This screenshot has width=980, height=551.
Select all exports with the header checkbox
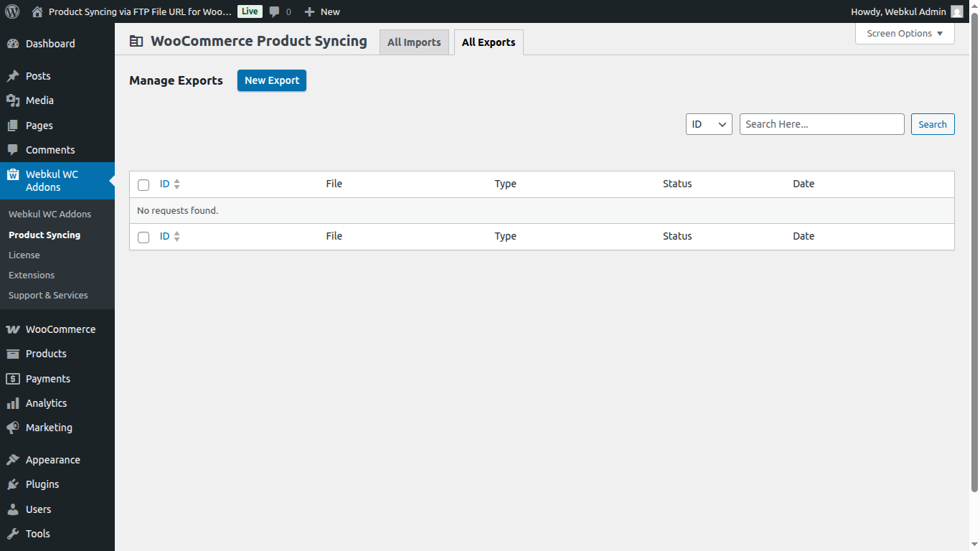143,184
